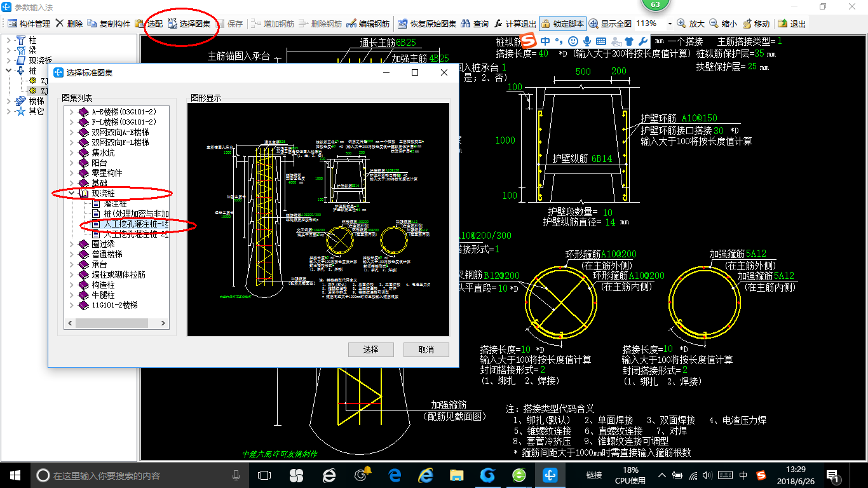Select 承台 in the atlas list
The height and width of the screenshot is (488, 868).
coord(99,264)
